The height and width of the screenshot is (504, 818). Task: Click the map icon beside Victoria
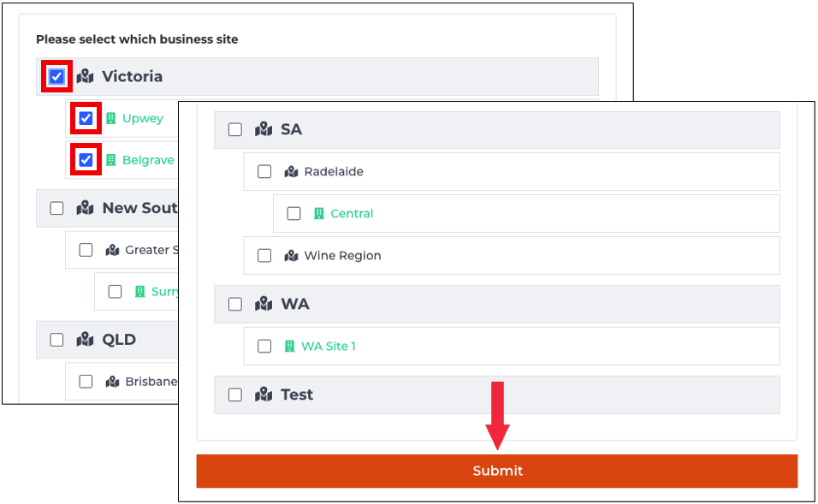[x=85, y=77]
